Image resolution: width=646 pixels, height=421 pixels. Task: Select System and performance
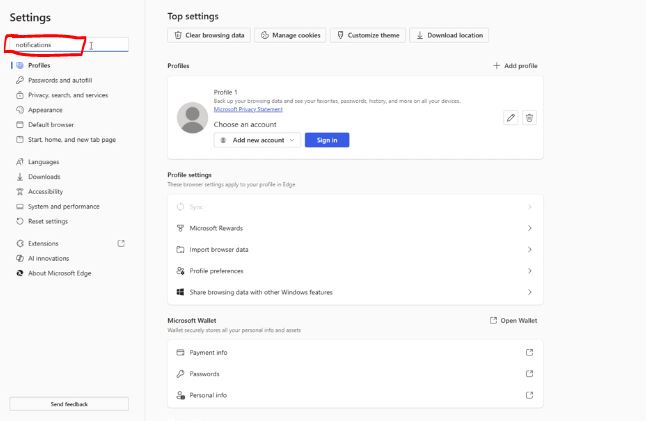tap(63, 206)
